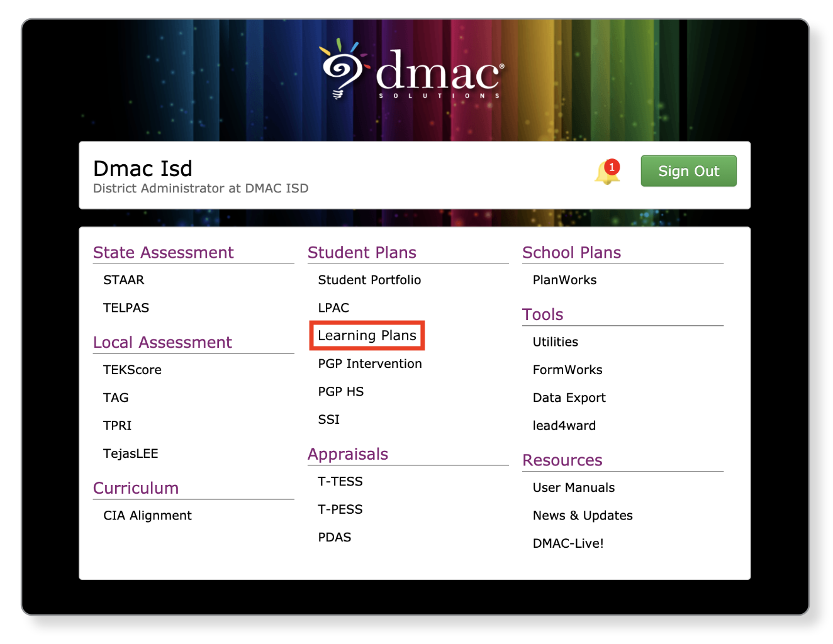Click the Appraisals heading
The width and height of the screenshot is (833, 644).
point(348,454)
